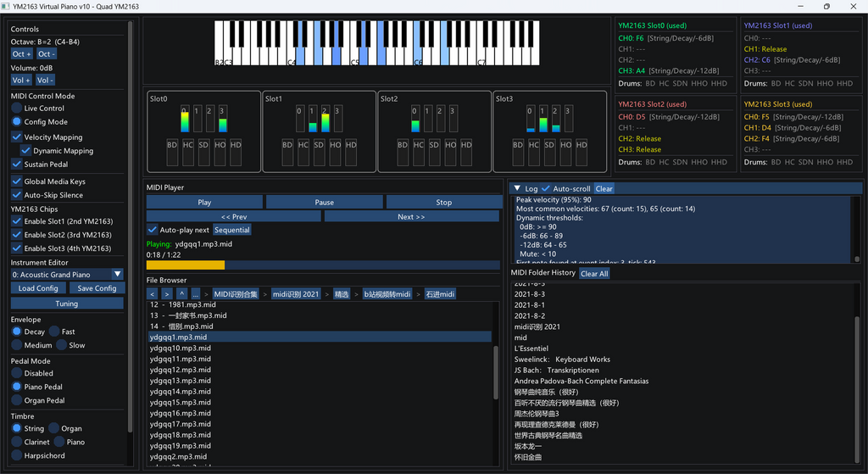
Task: Click Clear All folder history
Action: 594,274
